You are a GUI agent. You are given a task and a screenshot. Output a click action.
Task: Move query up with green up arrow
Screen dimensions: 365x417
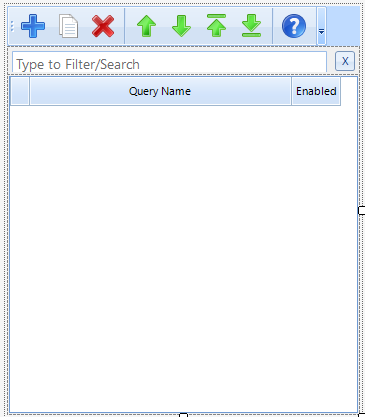pyautogui.click(x=146, y=26)
